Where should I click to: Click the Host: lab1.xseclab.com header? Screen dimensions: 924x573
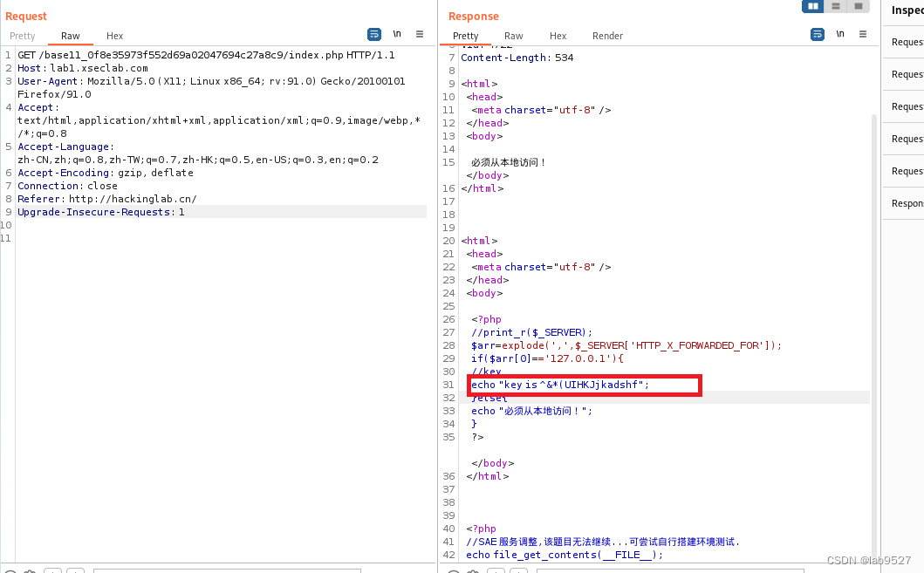(83, 68)
